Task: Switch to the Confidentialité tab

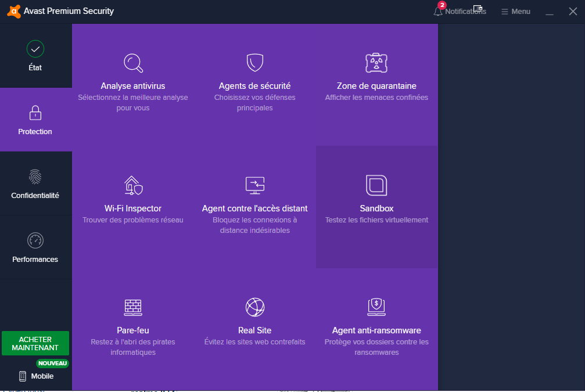Action: pos(36,184)
